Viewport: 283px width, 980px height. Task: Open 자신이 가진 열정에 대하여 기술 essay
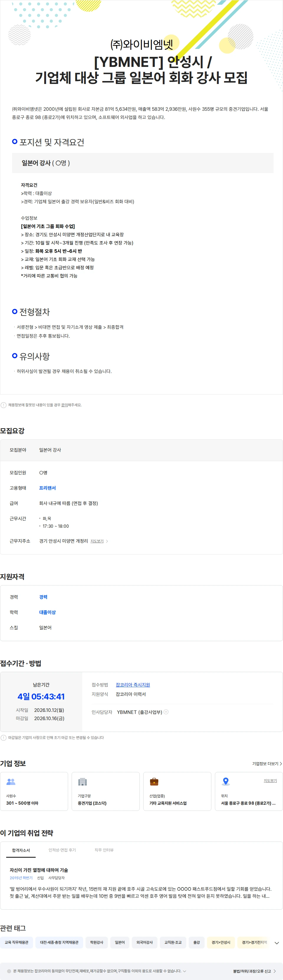point(39,870)
